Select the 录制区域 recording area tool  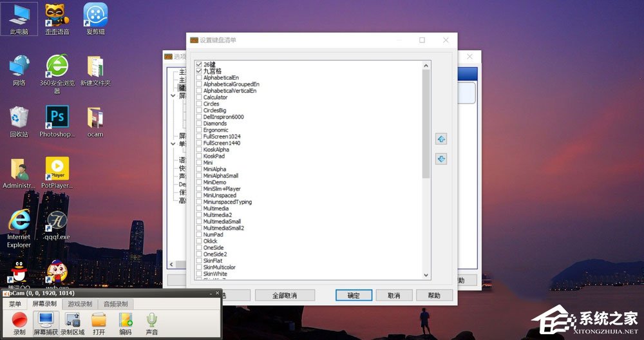(72, 320)
